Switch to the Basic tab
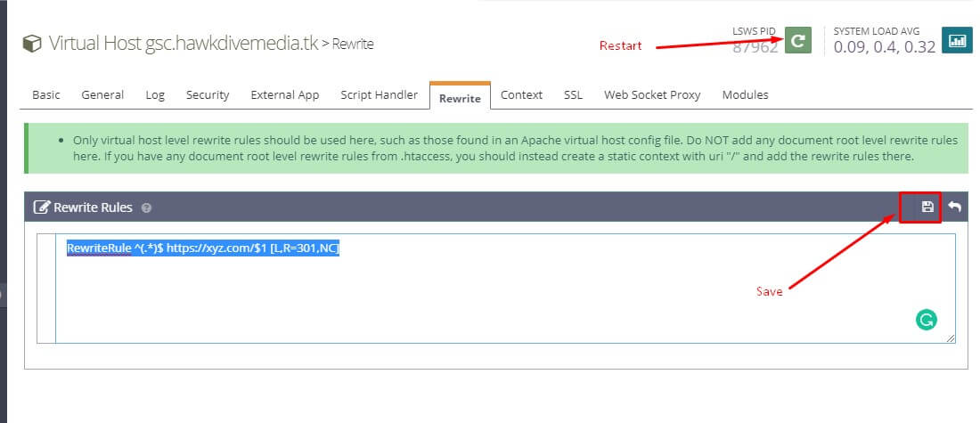 [x=46, y=94]
